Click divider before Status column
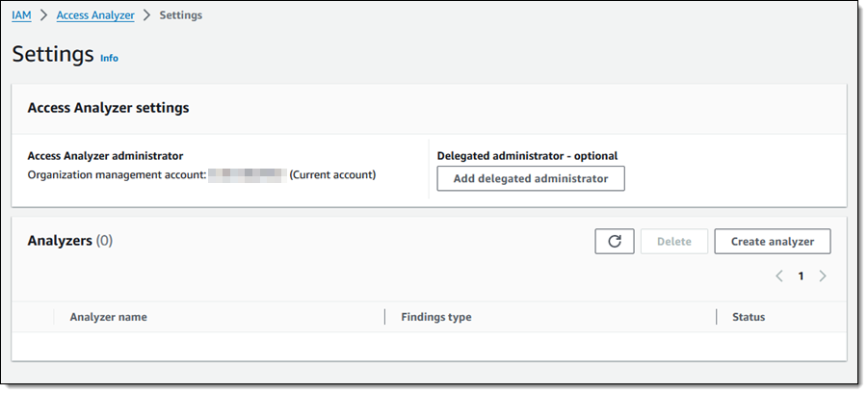The width and height of the screenshot is (868, 394). [717, 317]
